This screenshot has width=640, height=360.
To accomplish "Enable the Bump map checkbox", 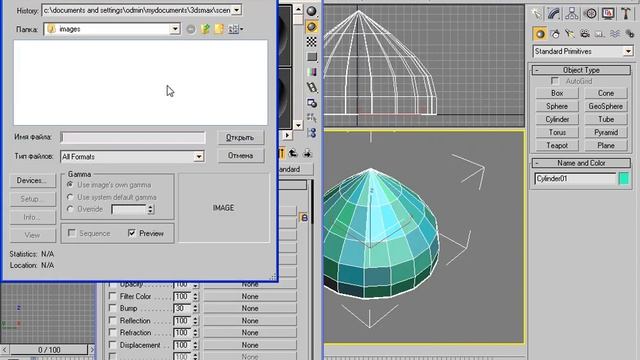I will point(112,308).
